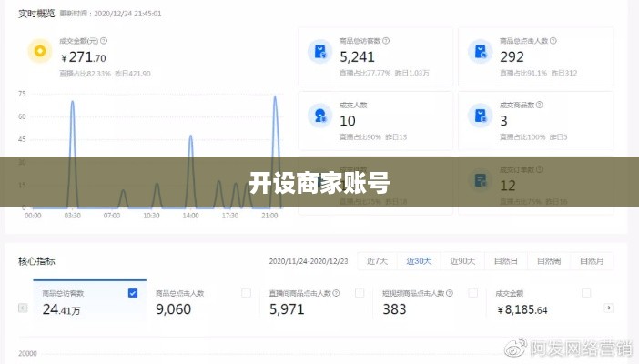This screenshot has width=639, height=364.
Task: Enable the 成交金额 metric checkbox
Action: (x=586, y=293)
